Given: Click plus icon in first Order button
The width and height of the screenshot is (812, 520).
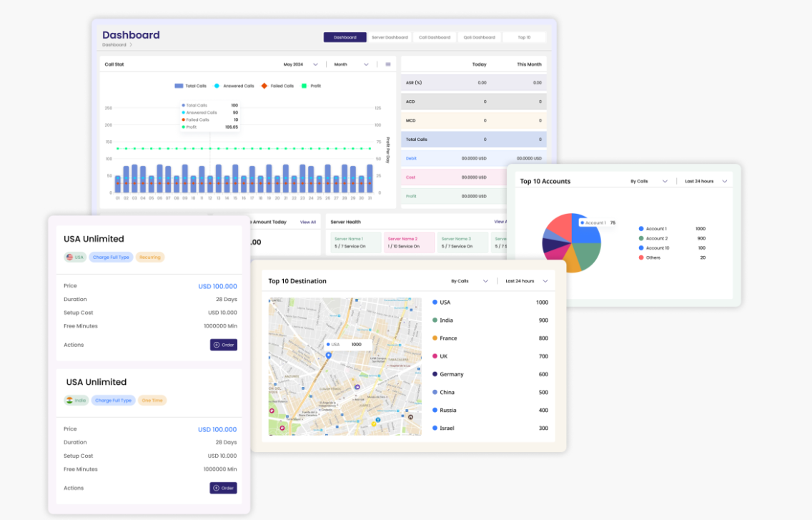Looking at the screenshot, I should tap(217, 345).
